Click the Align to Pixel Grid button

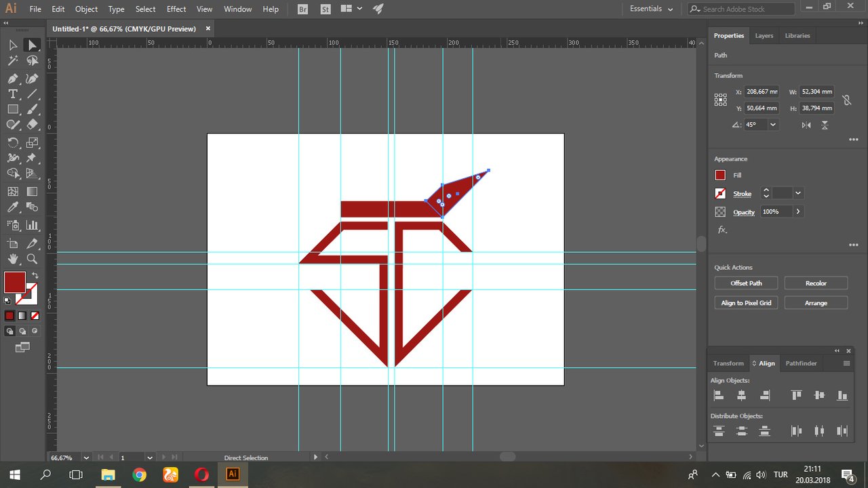tap(746, 303)
